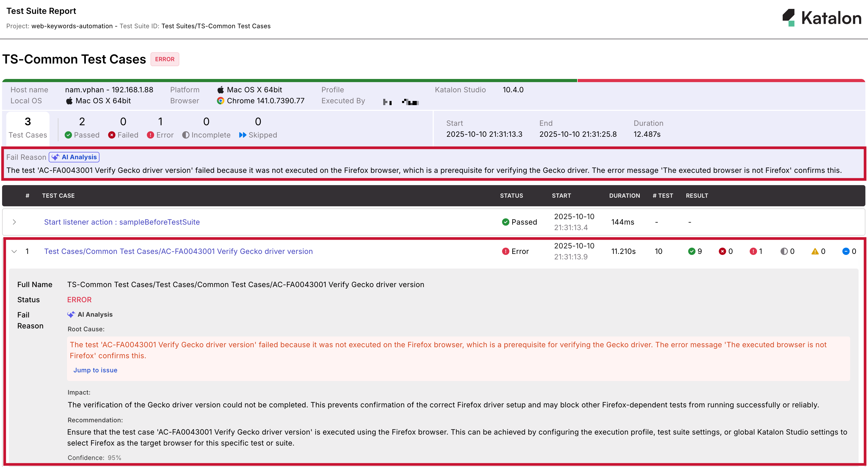Click the Jump to issue link
868x467 pixels.
(x=95, y=370)
